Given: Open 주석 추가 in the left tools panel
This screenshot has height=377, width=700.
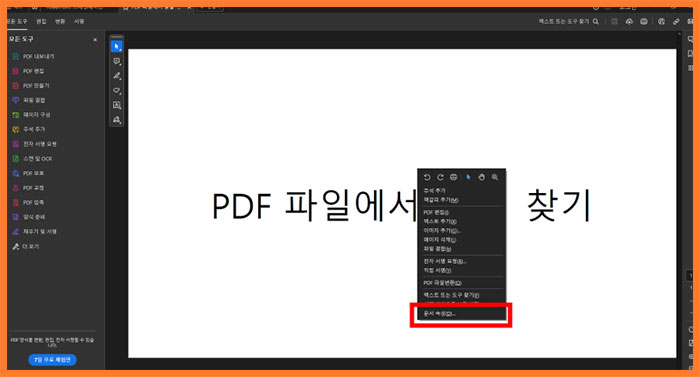Looking at the screenshot, I should (29, 129).
